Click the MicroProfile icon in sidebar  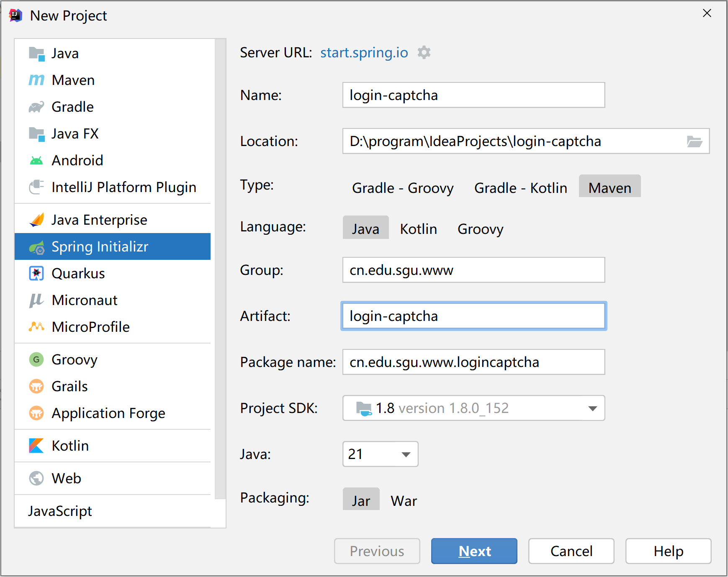click(x=36, y=327)
